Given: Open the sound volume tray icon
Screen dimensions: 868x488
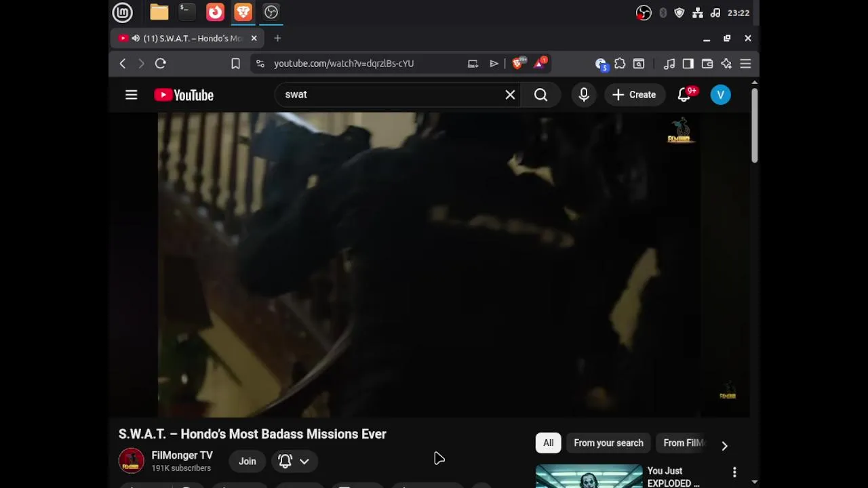Looking at the screenshot, I should 715,13.
